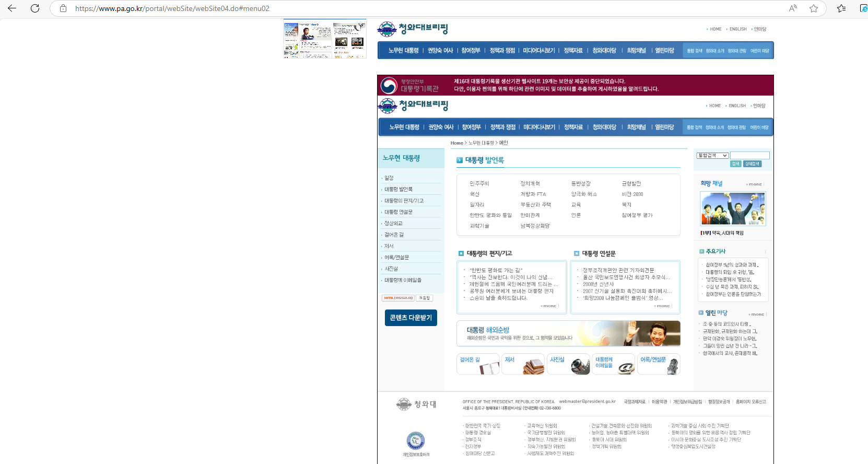Select 일정 in the left sidebar menu

(x=389, y=178)
